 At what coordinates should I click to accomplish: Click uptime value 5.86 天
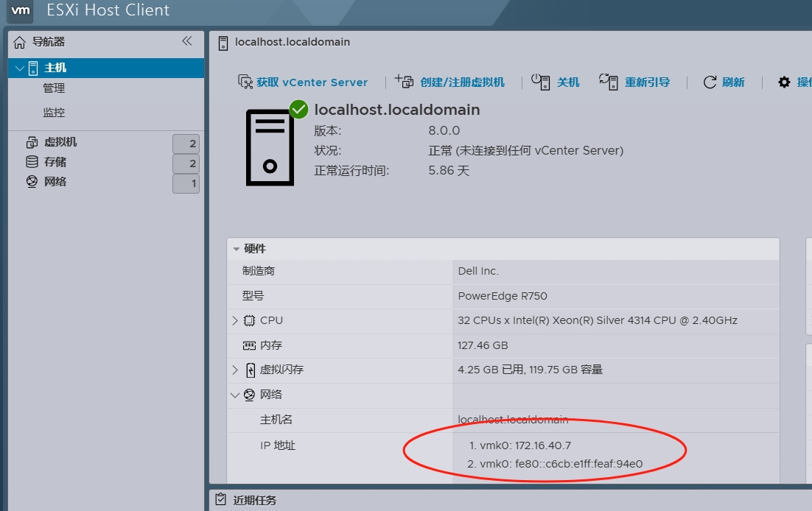pyautogui.click(x=449, y=171)
